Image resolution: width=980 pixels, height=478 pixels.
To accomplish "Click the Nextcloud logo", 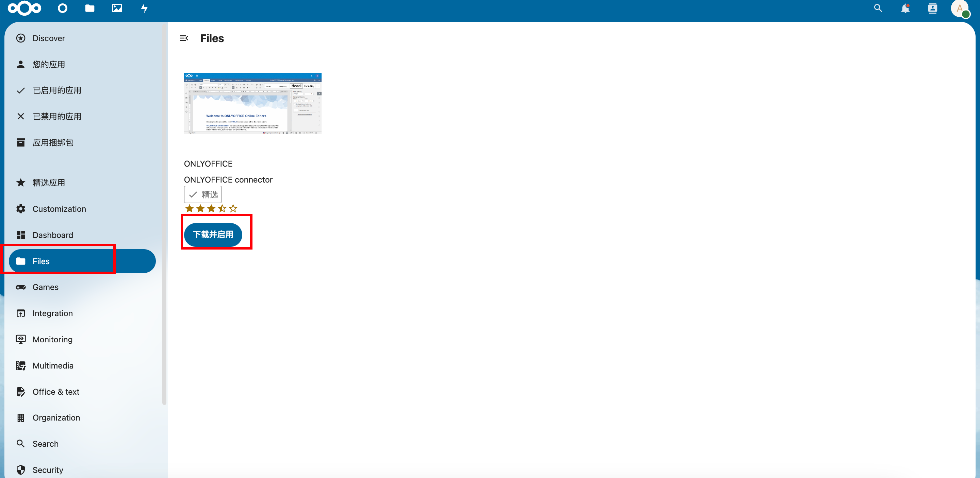I will (x=24, y=8).
